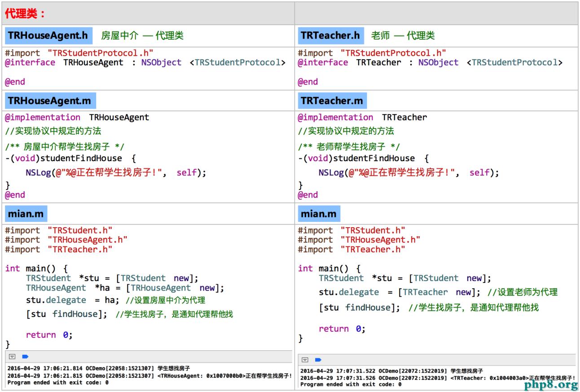Click @interface TRTeacher declaration line
Image resolution: width=580 pixels, height=392 pixels.
point(429,62)
